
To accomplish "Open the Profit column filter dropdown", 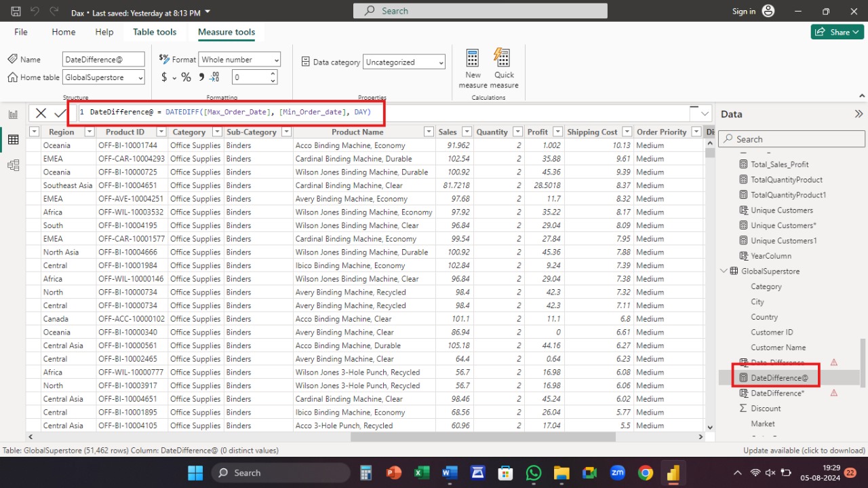I will tap(557, 132).
